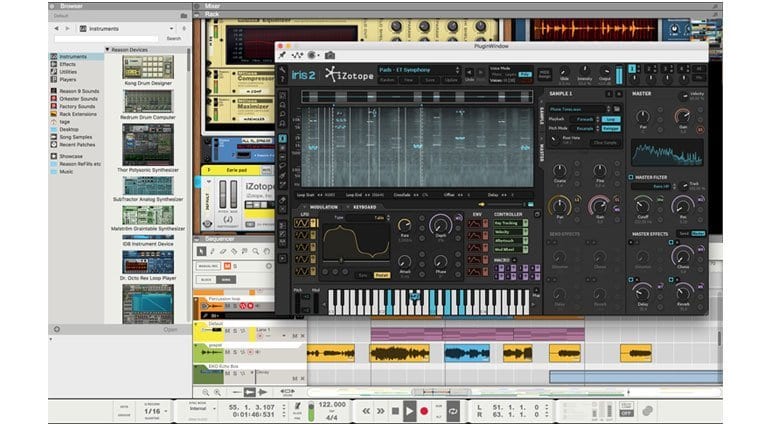
Task: Select Rack Extensions in Browser sidebar
Action: pos(78,114)
